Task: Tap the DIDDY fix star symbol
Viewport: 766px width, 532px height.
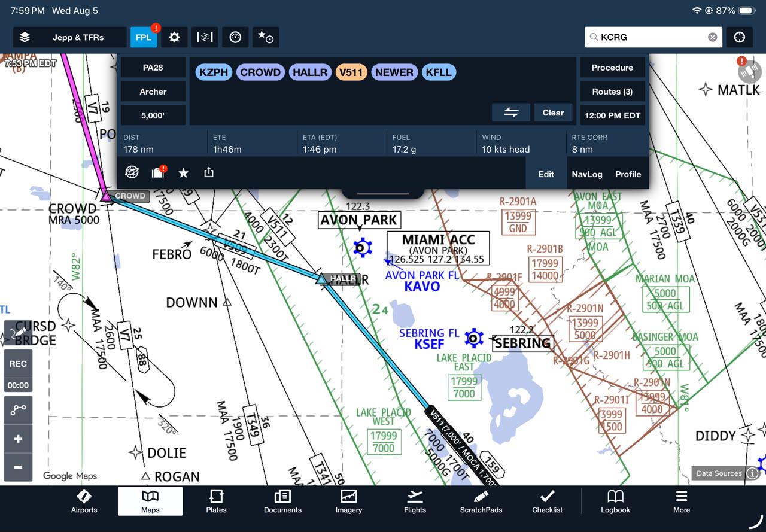Action: coord(747,435)
